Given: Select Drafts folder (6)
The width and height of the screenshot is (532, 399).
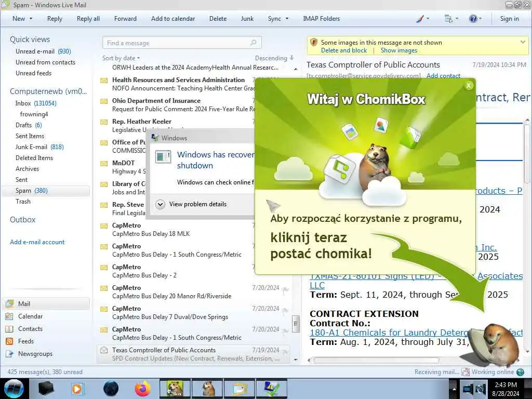Looking at the screenshot, I should coord(29,125).
